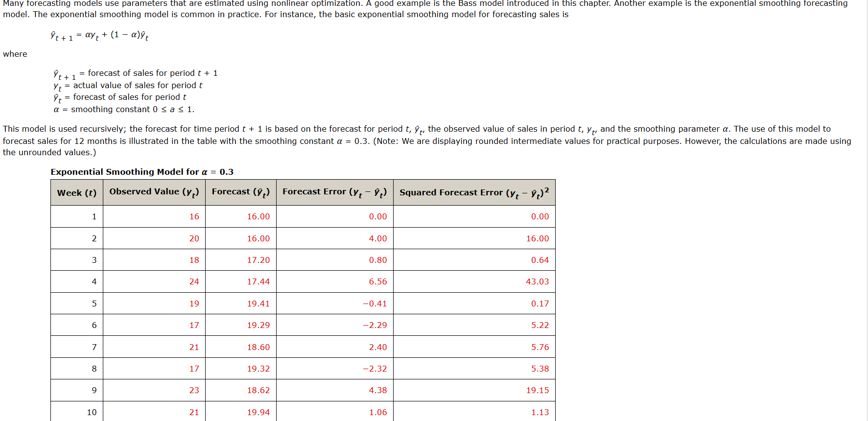Click forecast error −2.32 in week 8
Viewport: 868px width, 421px height.
[x=375, y=369]
